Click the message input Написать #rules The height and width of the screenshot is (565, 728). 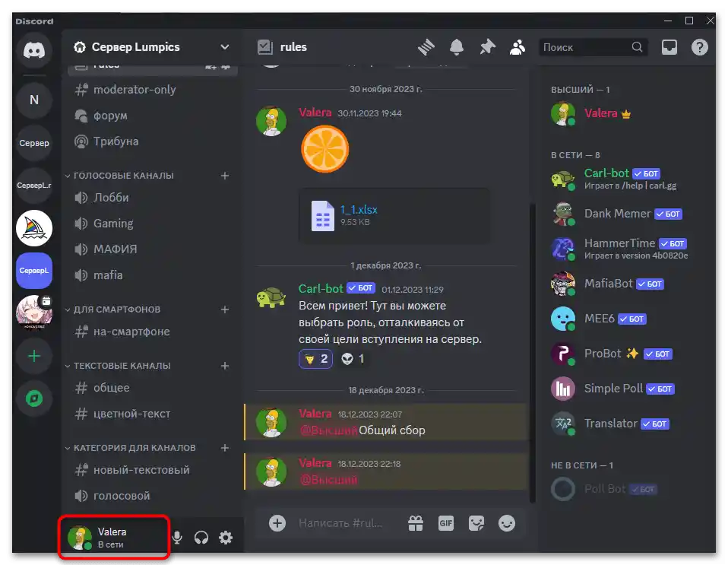pos(340,523)
